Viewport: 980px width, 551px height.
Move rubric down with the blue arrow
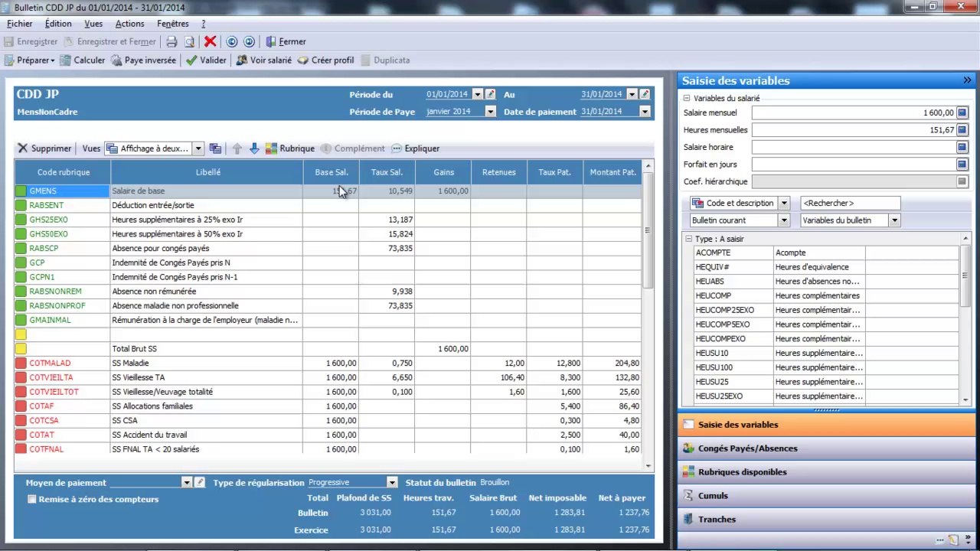[x=254, y=148]
